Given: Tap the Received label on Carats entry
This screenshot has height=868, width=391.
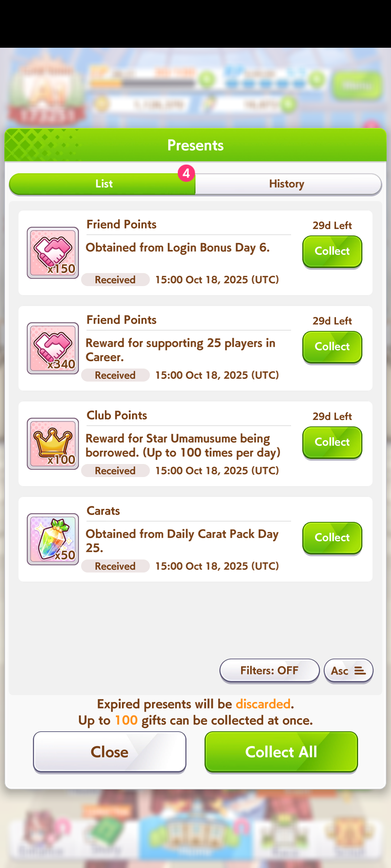Looking at the screenshot, I should (115, 566).
